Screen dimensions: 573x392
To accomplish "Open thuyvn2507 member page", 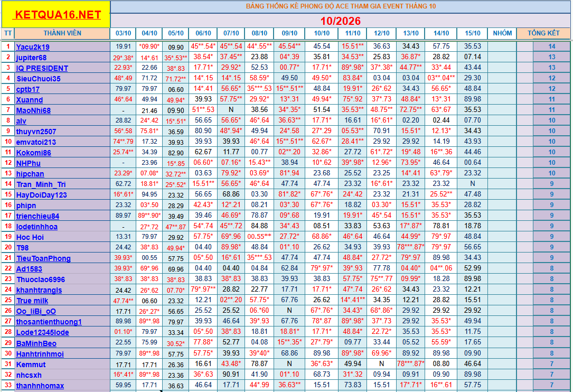I will [36, 132].
